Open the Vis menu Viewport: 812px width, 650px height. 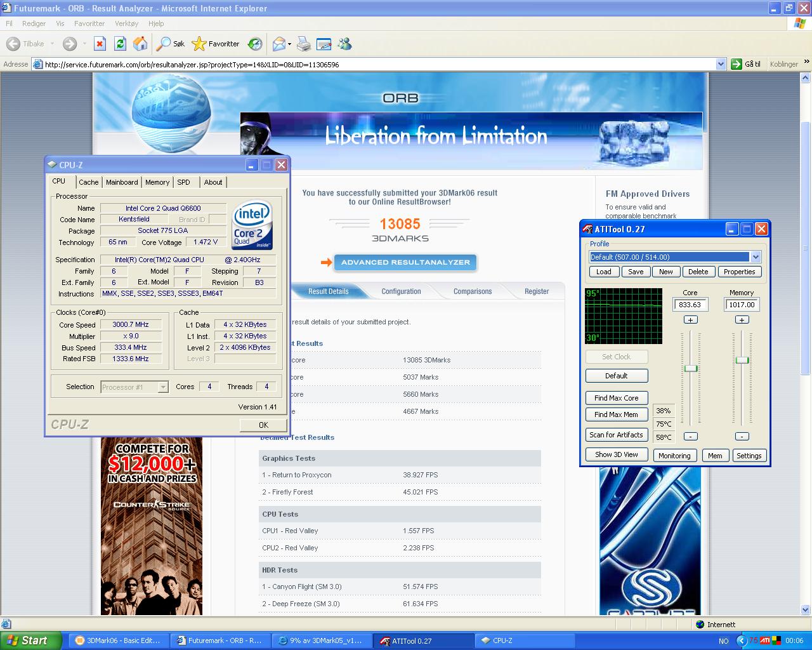coord(60,23)
